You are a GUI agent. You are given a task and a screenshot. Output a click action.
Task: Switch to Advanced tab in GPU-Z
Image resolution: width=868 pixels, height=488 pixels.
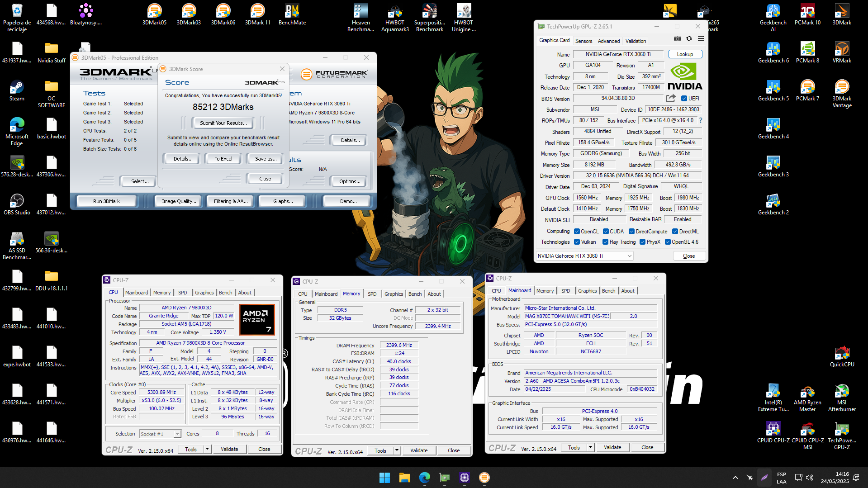[609, 41]
